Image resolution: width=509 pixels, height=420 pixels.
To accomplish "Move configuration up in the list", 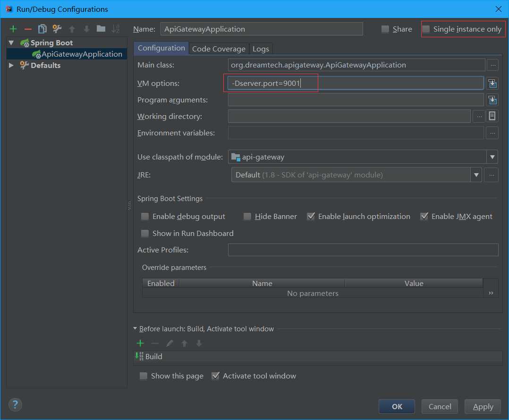I will coord(72,29).
